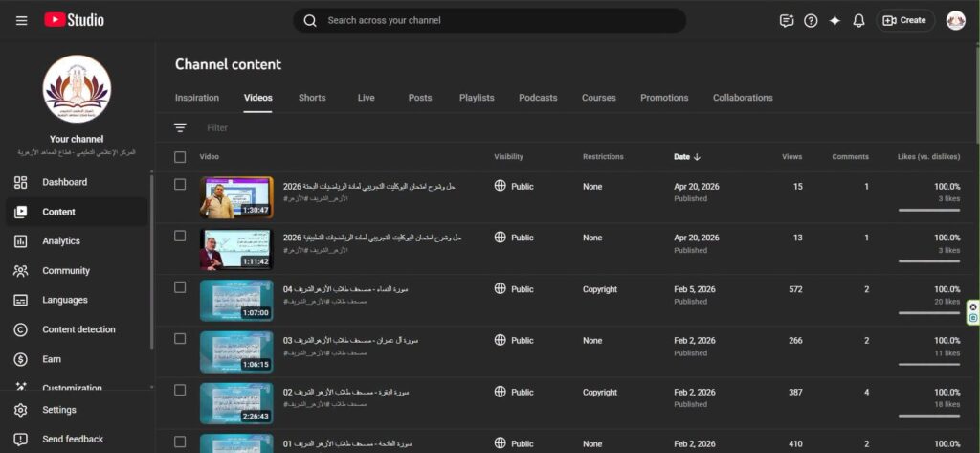Select checkbox for the 1:06:15 video

click(180, 338)
